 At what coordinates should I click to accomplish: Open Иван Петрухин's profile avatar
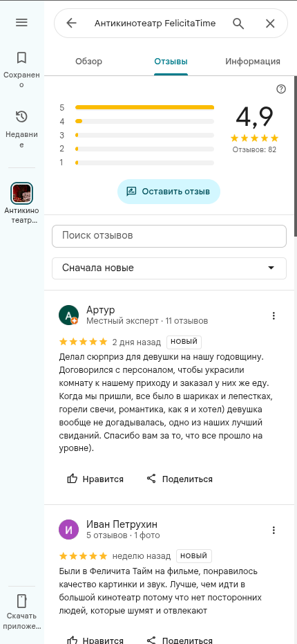pyautogui.click(x=68, y=530)
